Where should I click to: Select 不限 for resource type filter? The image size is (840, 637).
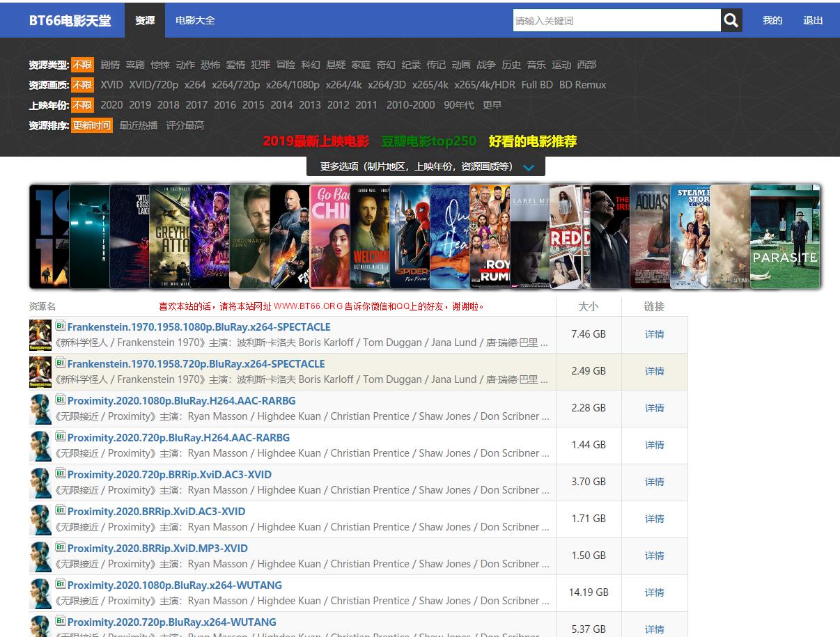[x=82, y=65]
